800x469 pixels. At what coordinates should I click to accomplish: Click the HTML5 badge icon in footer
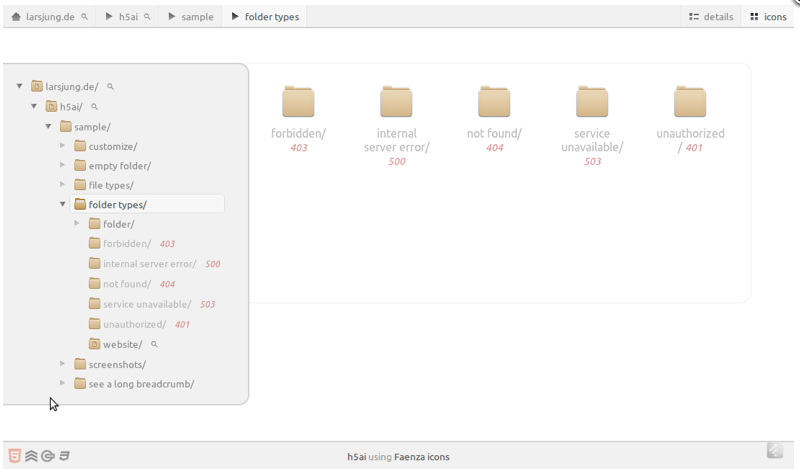click(14, 456)
